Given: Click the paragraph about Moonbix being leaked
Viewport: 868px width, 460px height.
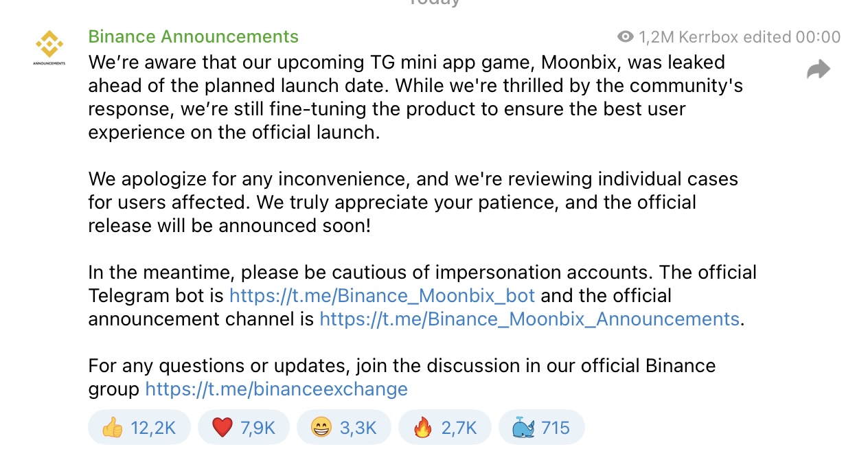Looking at the screenshot, I should coord(412,97).
